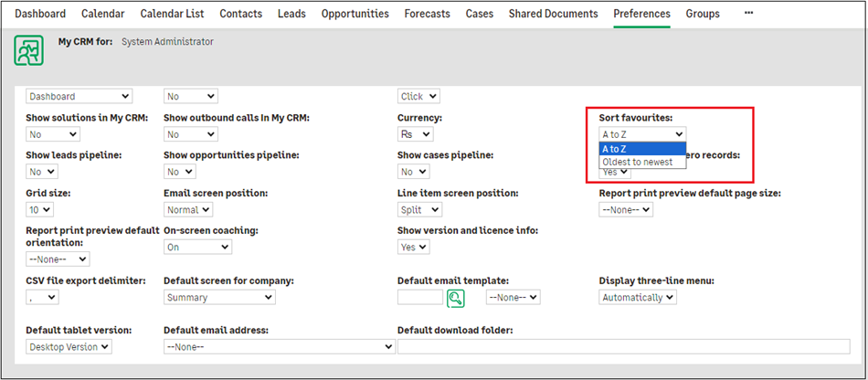Open Display three-line menu dropdown
Viewport: 868px width, 380px height.
(x=638, y=297)
